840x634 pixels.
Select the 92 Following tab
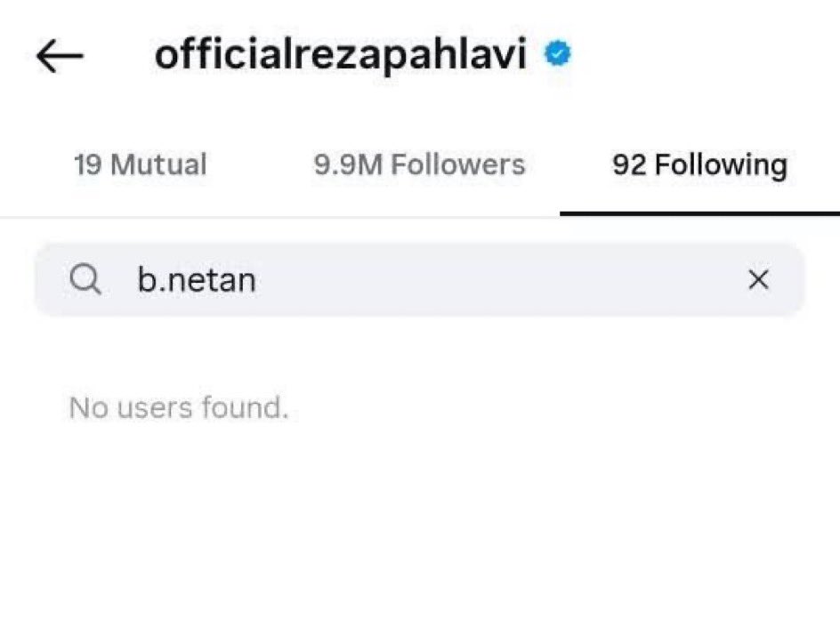tap(699, 165)
